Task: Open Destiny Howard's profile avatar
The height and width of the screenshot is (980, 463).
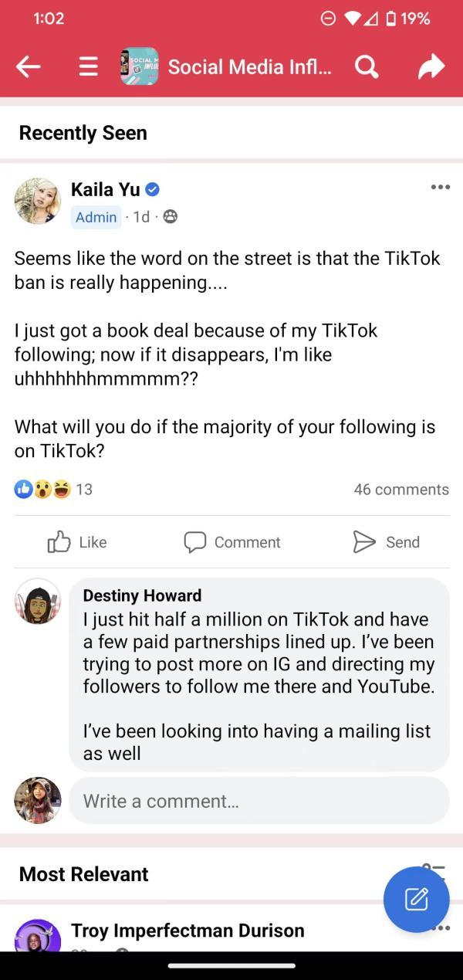Action: point(37,601)
